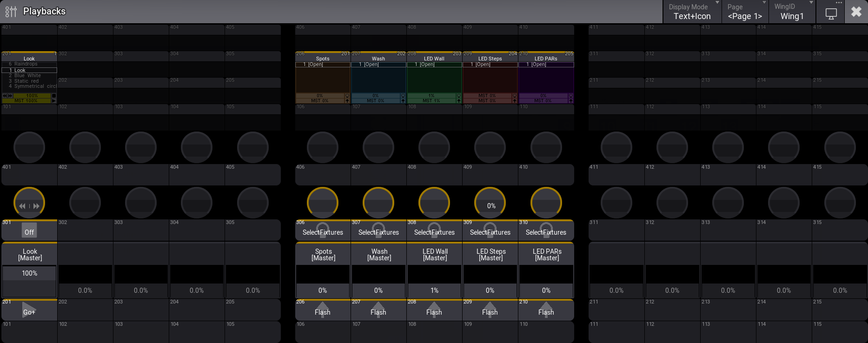This screenshot has width=868, height=343.
Task: Click the LED PARs master fader handle
Action: pyautogui.click(x=546, y=290)
